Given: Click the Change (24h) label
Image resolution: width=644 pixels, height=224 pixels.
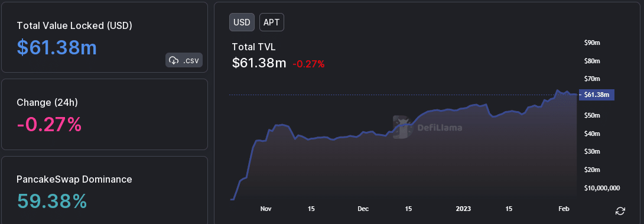Looking at the screenshot, I should [47, 102].
